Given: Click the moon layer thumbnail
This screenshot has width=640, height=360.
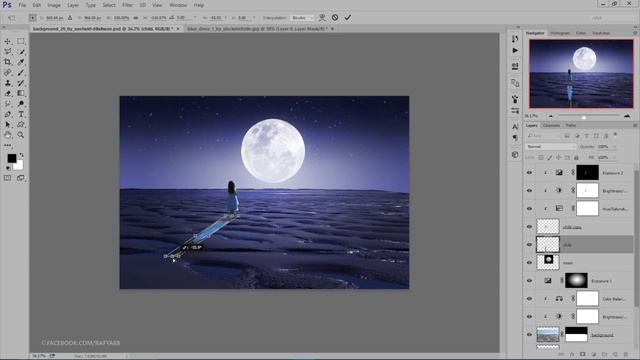Looking at the screenshot, I should point(548,262).
